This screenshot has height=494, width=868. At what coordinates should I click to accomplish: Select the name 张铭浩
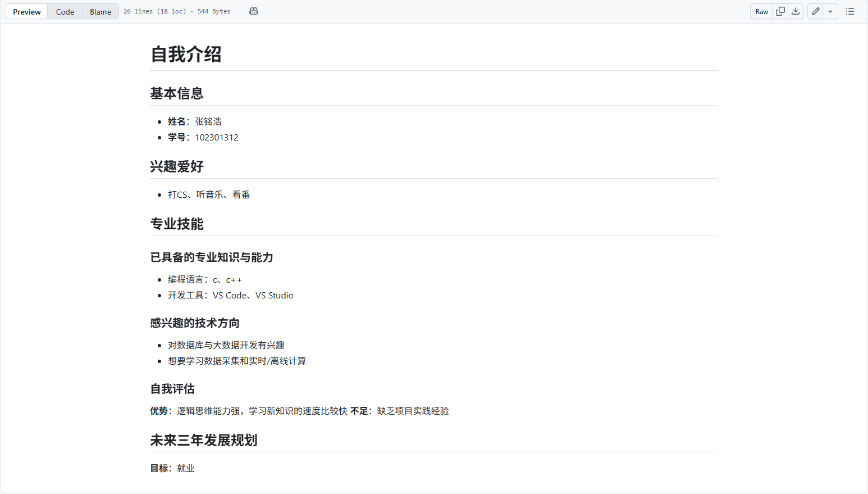[x=208, y=121]
